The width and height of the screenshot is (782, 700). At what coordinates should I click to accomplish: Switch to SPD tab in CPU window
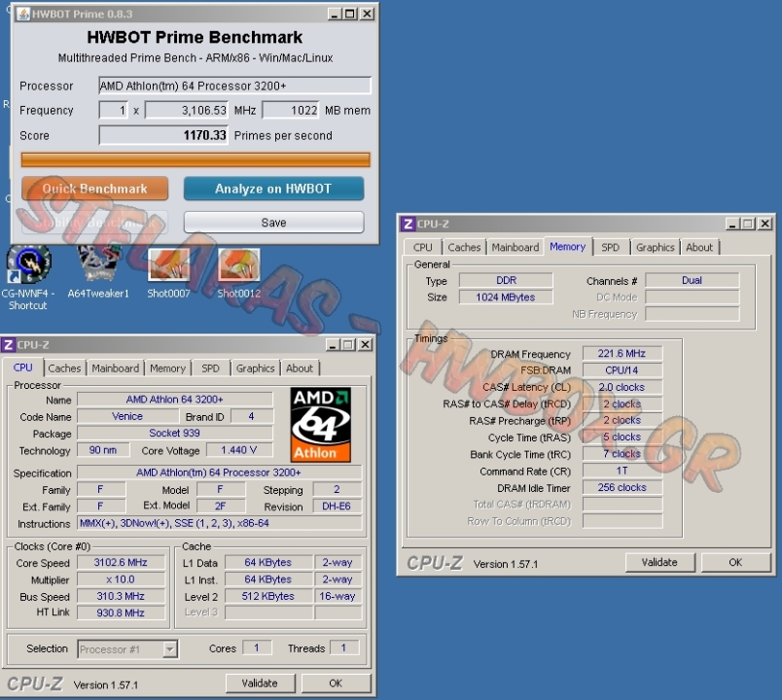210,368
